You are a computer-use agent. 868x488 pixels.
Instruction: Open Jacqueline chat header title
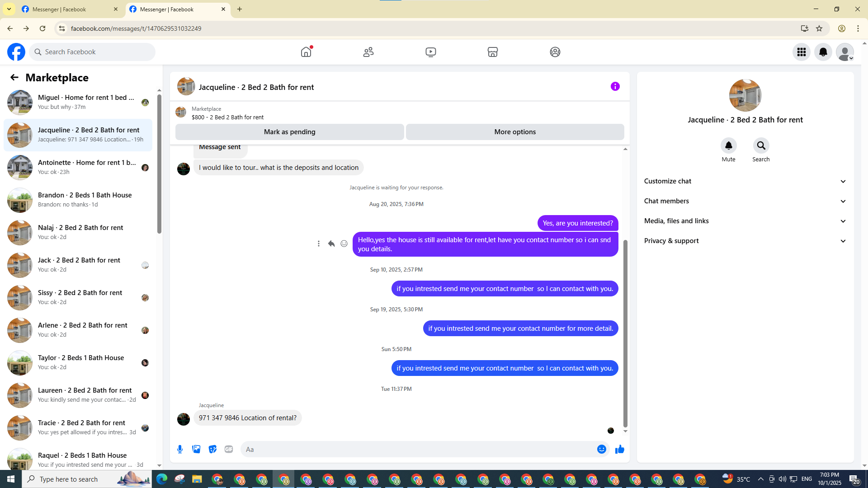256,87
